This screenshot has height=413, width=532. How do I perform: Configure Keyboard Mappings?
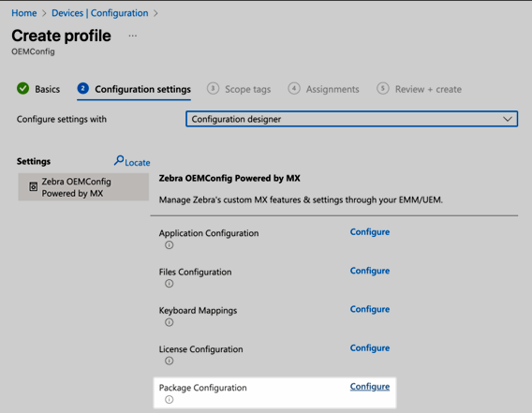[370, 309]
